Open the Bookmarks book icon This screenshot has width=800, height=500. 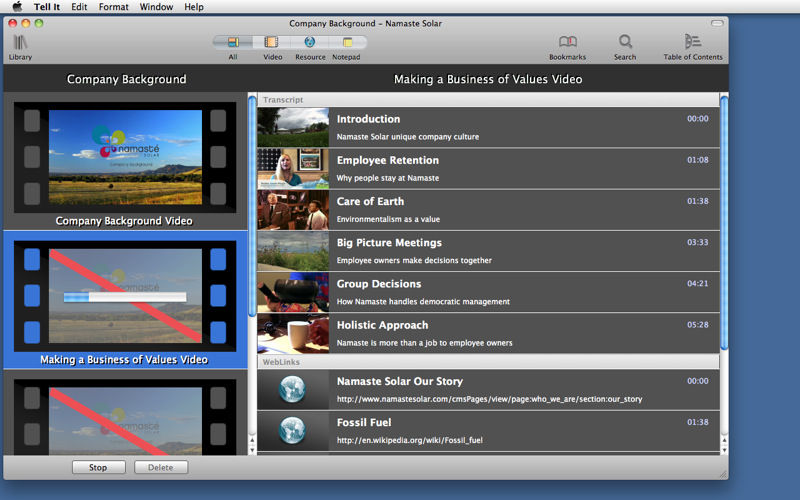tap(567, 41)
